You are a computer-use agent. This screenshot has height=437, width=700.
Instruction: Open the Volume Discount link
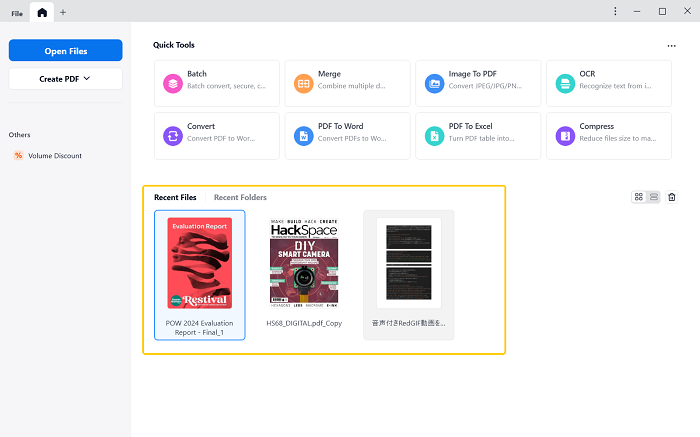pyautogui.click(x=54, y=156)
